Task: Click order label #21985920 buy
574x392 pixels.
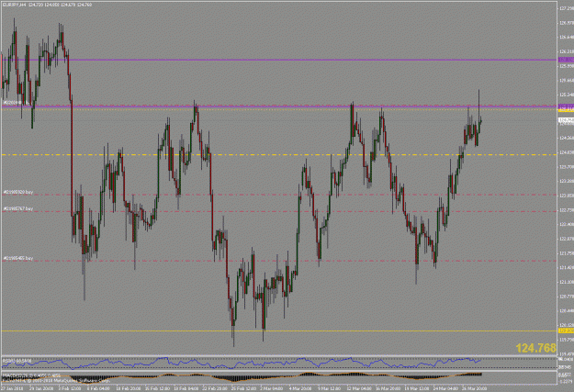Action: [x=18, y=192]
